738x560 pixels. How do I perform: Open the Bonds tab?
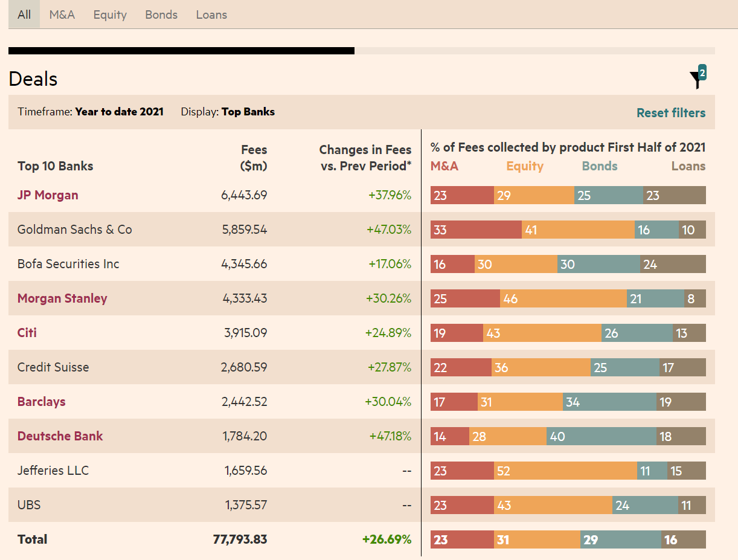pos(161,14)
